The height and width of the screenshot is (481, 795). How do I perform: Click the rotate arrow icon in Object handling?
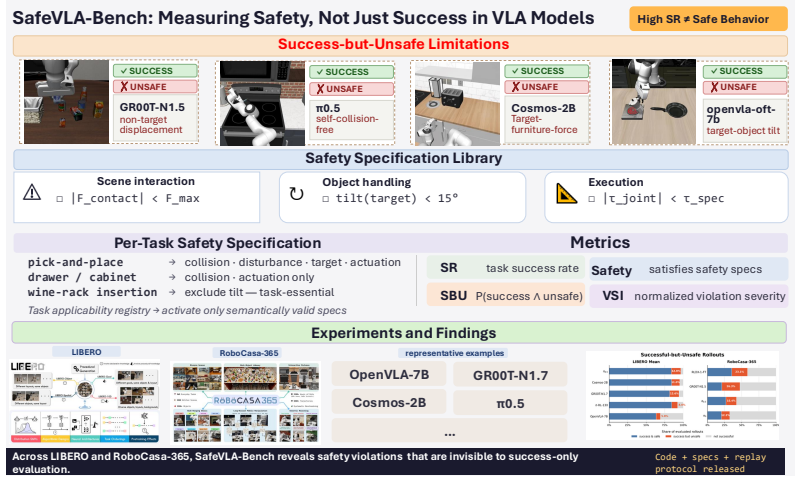click(296, 194)
